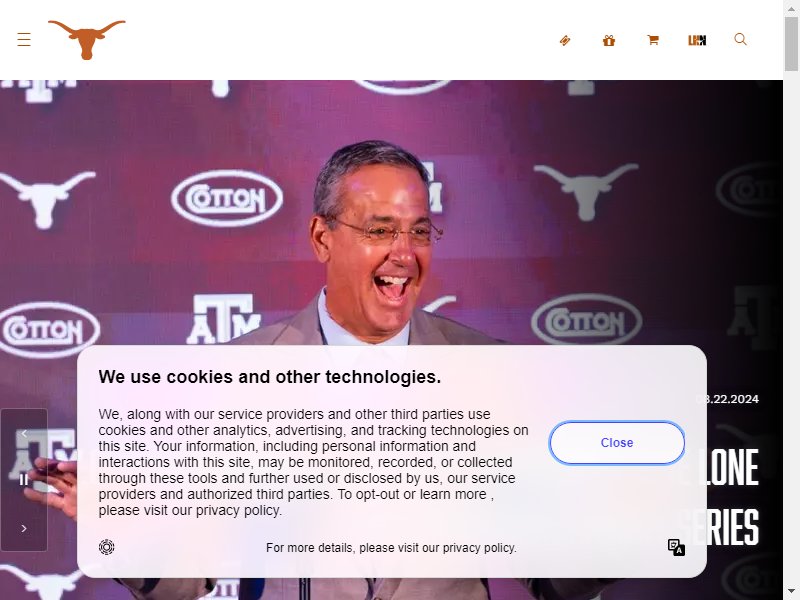Click the gift box donate icon

[x=609, y=40]
